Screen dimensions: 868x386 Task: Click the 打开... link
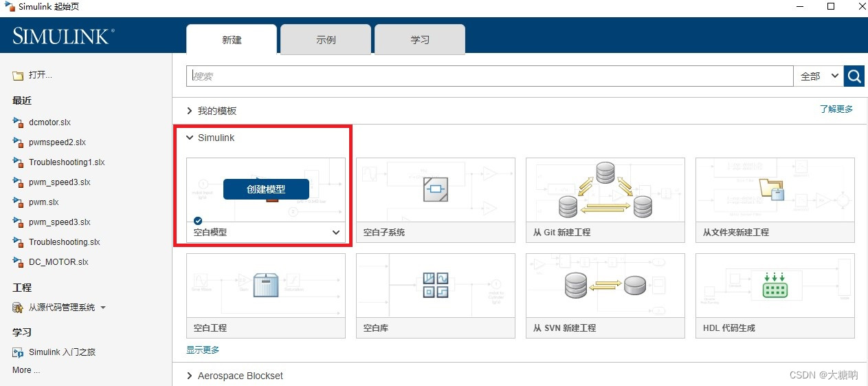coord(40,75)
